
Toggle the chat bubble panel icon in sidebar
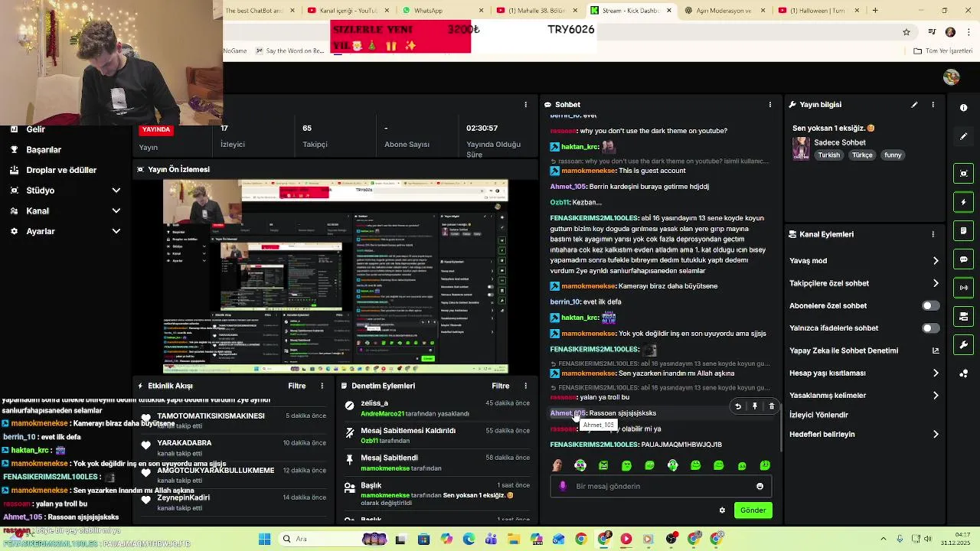963,259
